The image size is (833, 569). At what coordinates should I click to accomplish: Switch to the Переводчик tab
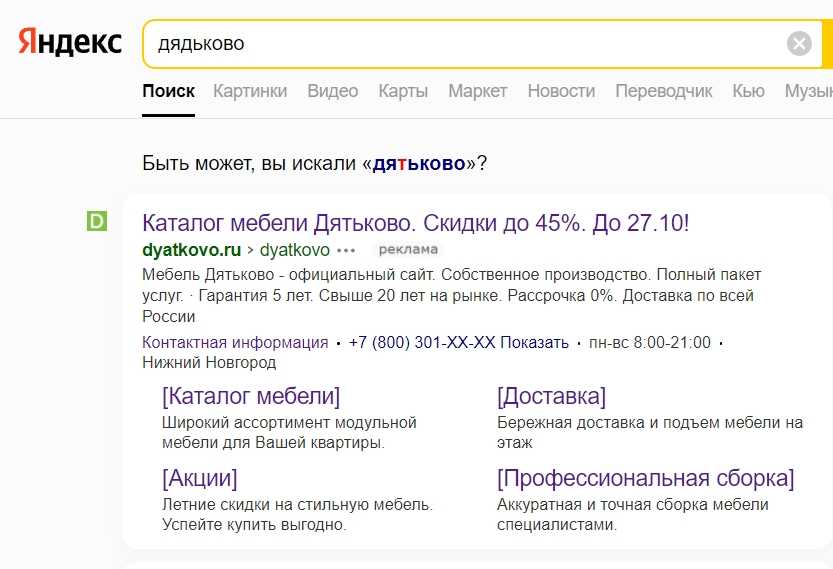click(664, 91)
